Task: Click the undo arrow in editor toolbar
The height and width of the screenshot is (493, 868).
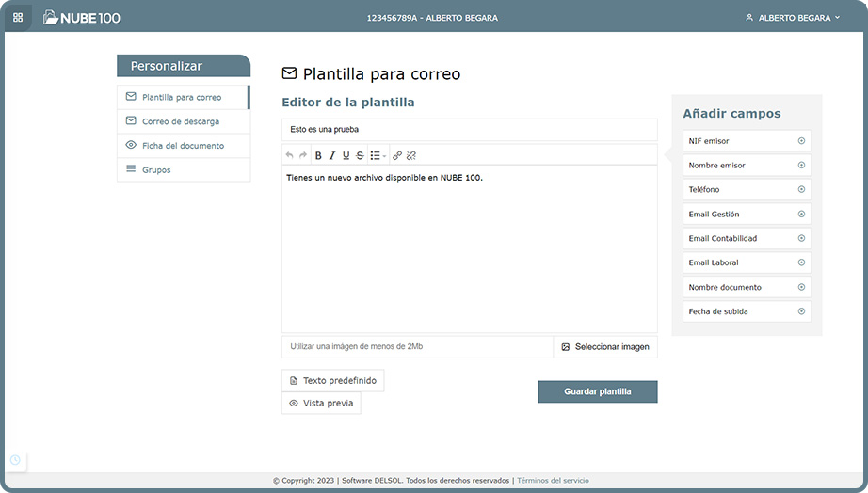Action: coord(290,155)
